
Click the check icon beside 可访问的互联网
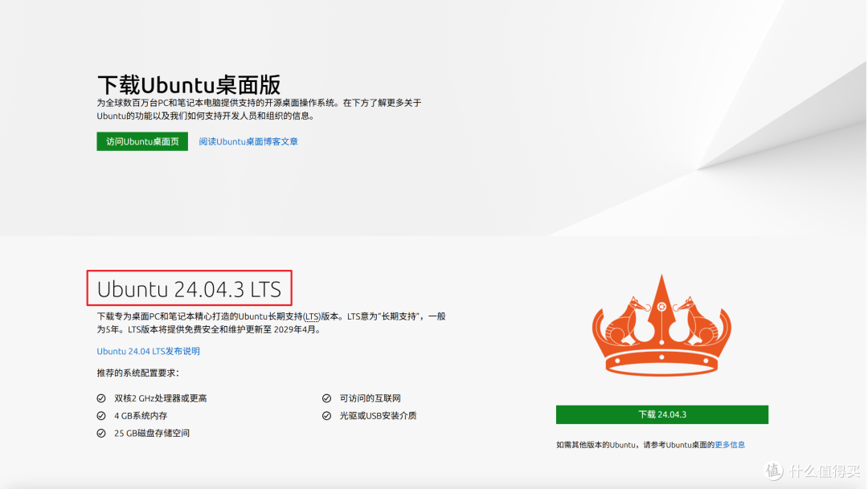click(326, 398)
